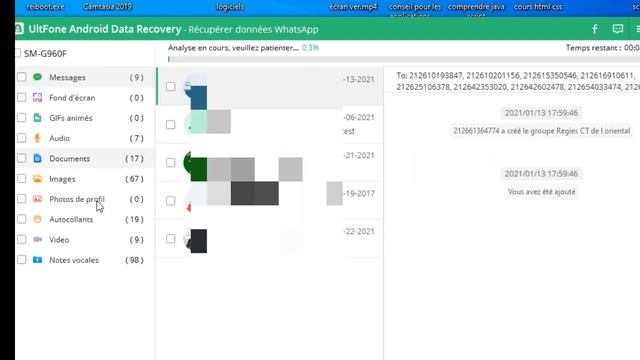This screenshot has width=640, height=360.
Task: Click the Images picture icon
Action: pyautogui.click(x=38, y=179)
